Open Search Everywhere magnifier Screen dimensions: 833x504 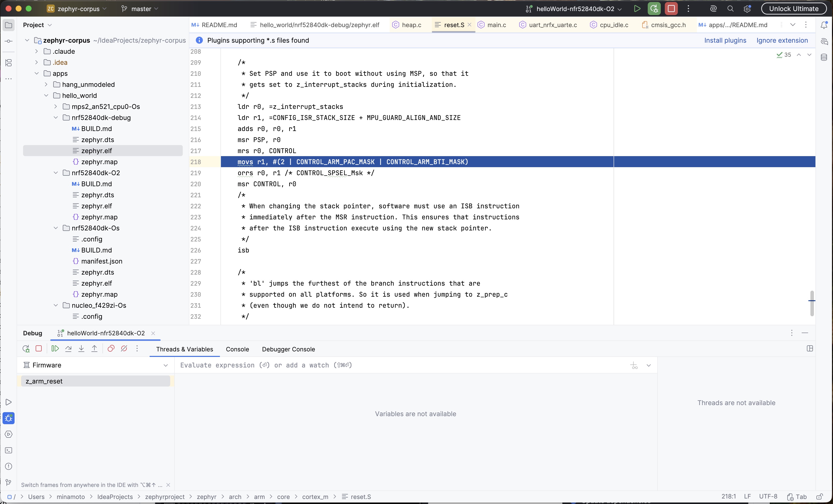[730, 9]
